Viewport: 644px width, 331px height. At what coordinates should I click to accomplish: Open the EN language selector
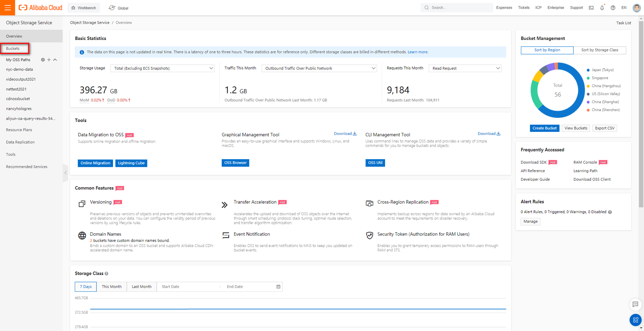624,8
